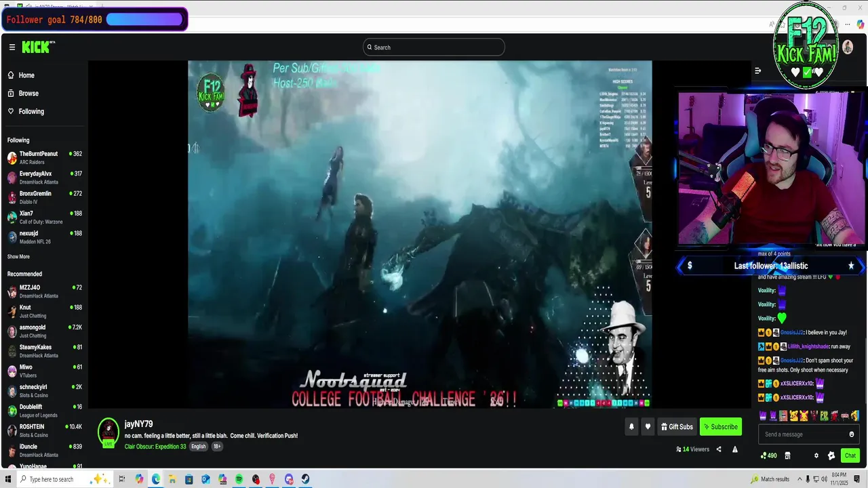Click SteamyKakes avatar icon

[12, 351]
